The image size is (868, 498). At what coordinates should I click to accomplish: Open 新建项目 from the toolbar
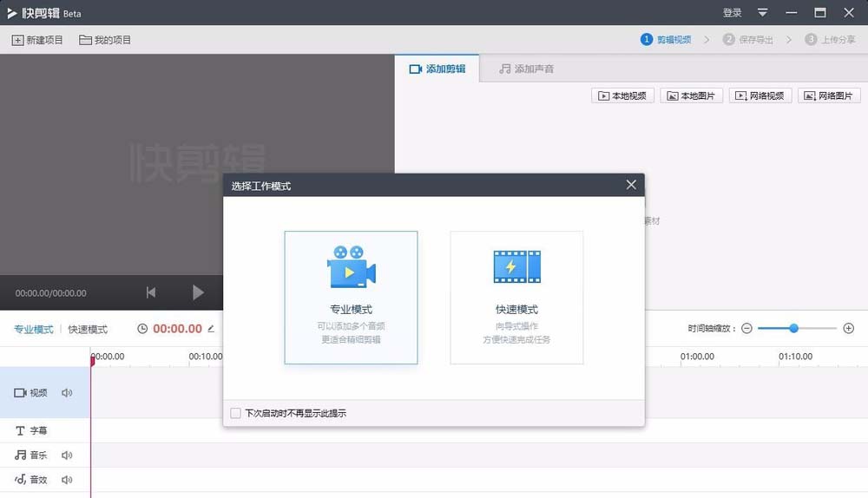click(x=37, y=40)
